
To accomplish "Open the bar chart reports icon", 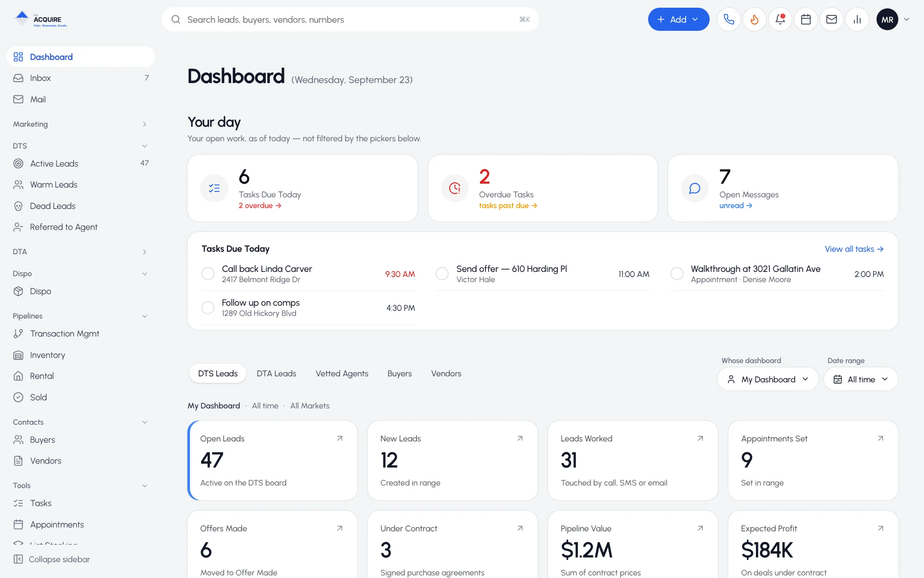I will pos(857,19).
